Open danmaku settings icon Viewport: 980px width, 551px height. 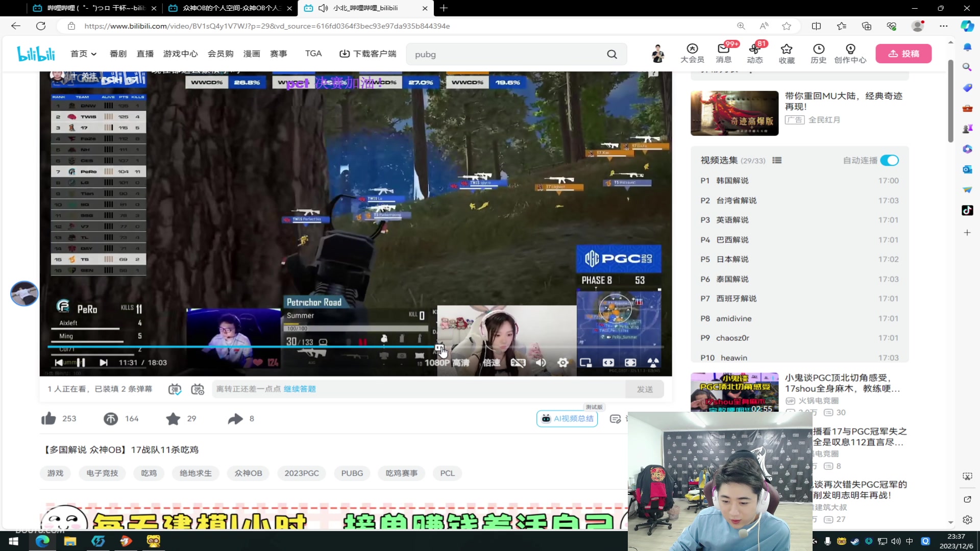pyautogui.click(x=198, y=389)
